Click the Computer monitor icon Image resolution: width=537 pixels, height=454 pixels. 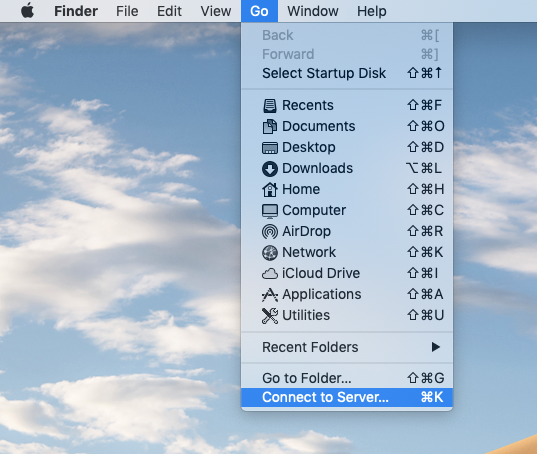pos(270,211)
